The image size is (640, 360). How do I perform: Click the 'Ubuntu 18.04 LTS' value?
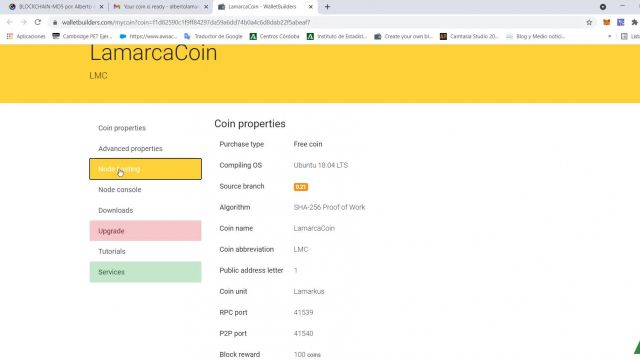tap(321, 165)
